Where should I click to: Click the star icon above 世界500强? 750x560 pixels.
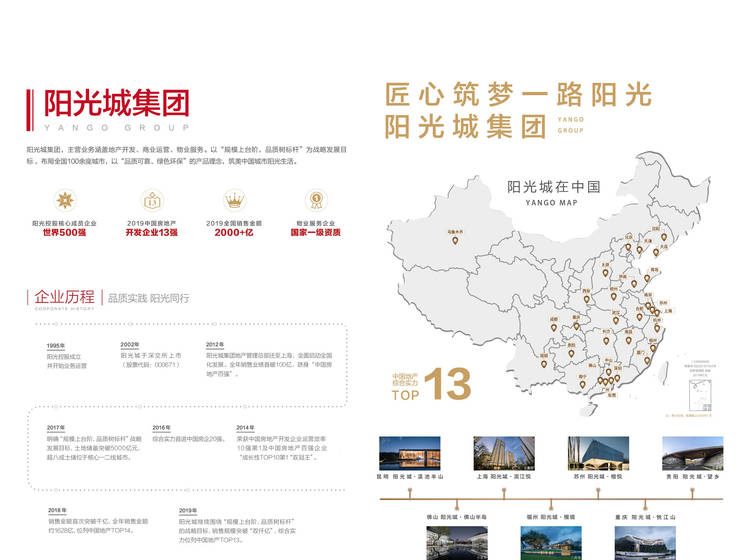pos(65,200)
